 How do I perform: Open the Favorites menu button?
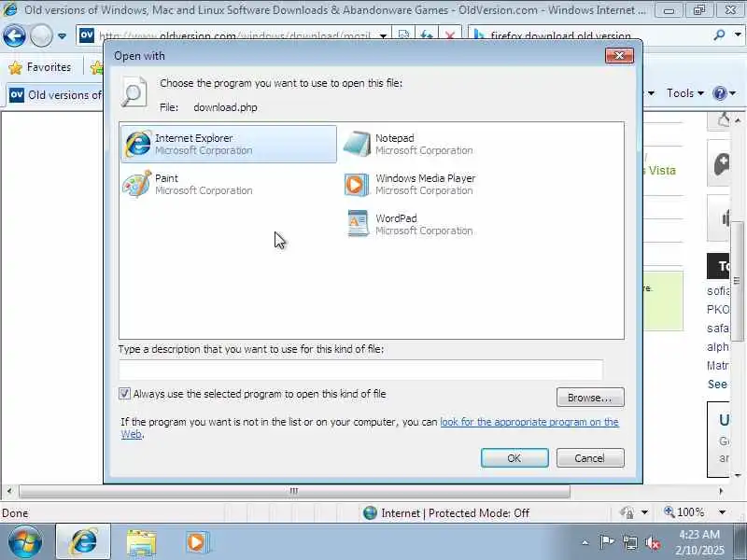[40, 67]
